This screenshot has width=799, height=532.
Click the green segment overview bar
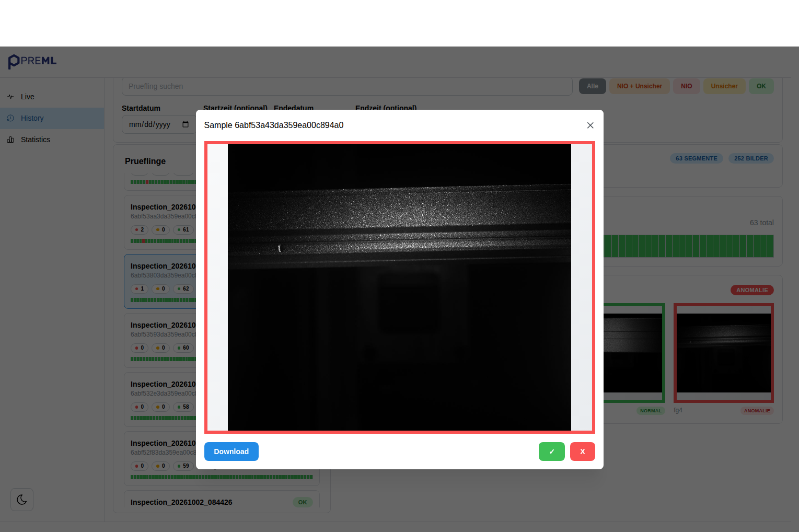[x=689, y=246]
